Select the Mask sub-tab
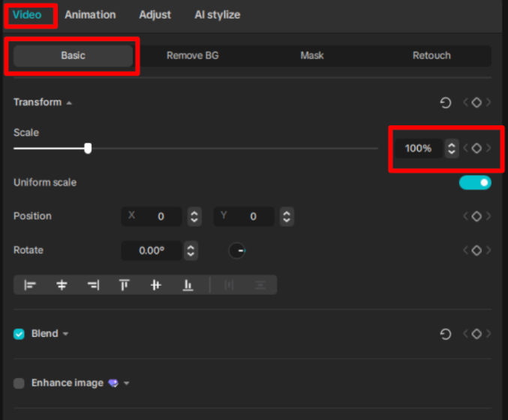508x420 pixels. point(312,55)
